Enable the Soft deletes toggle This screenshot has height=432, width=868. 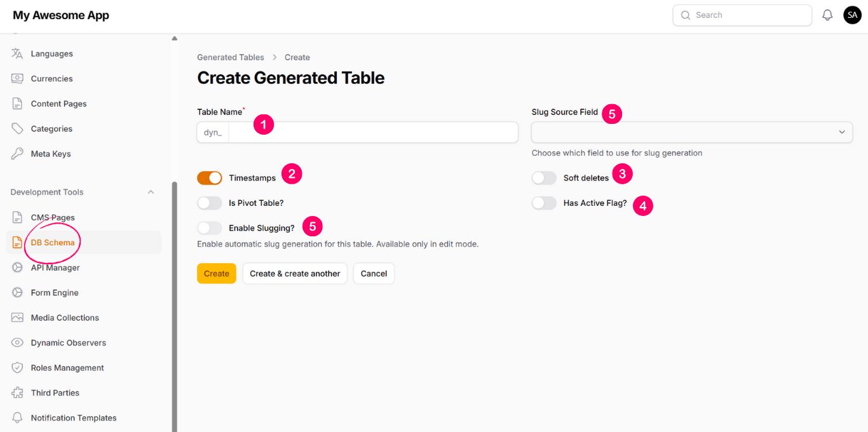pos(544,179)
